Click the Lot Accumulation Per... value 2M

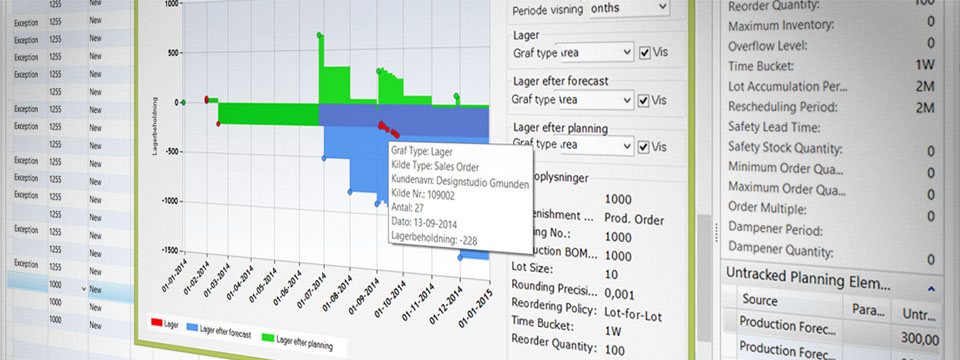click(924, 86)
